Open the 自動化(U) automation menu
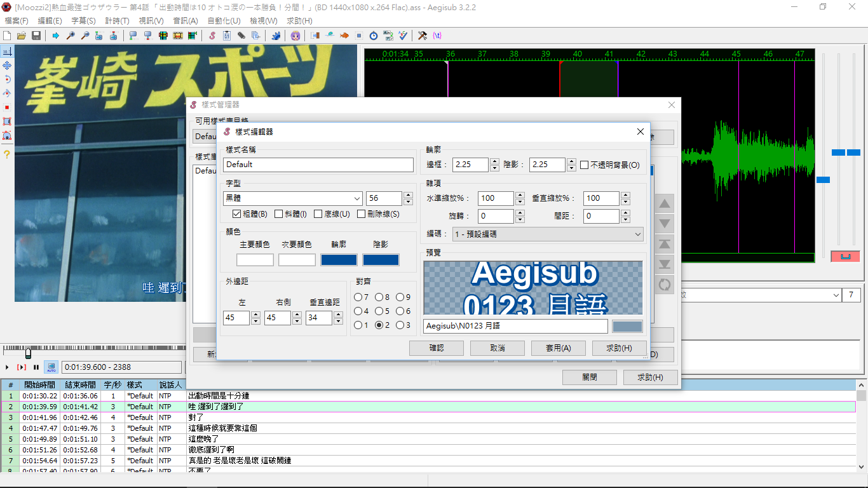Screen dimensions: 868x488 (224, 21)
